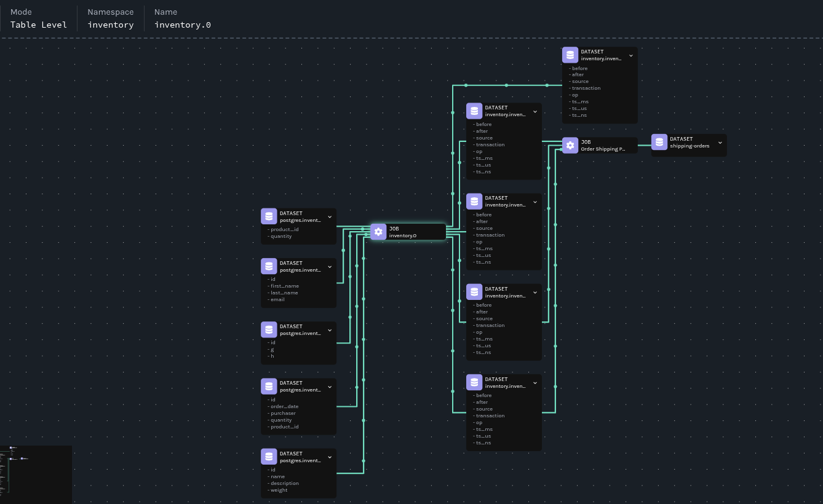Click the database icon on the bottom-right inventory dataset
This screenshot has width=823, height=504.
click(x=474, y=382)
